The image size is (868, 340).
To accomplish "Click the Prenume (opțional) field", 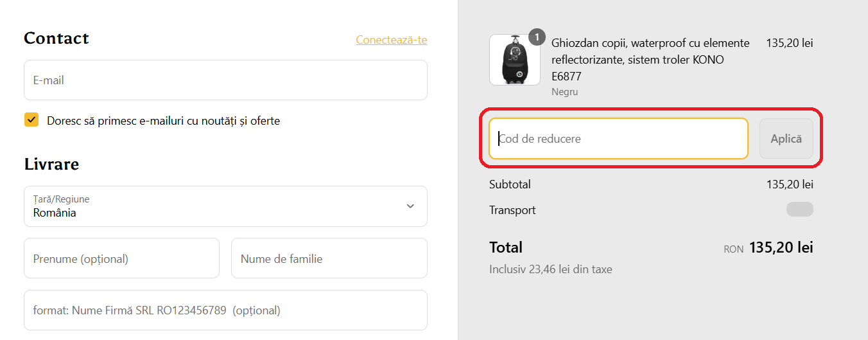I will click(x=121, y=258).
